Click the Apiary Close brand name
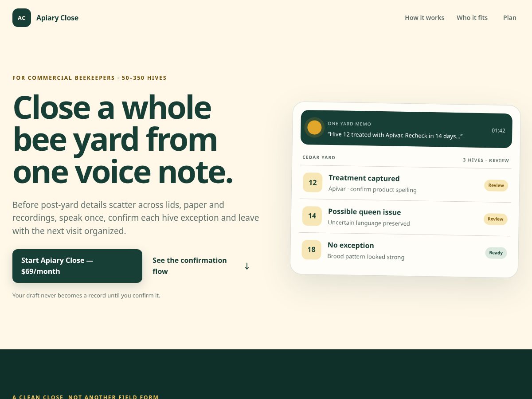This screenshot has width=532, height=399. (x=57, y=18)
